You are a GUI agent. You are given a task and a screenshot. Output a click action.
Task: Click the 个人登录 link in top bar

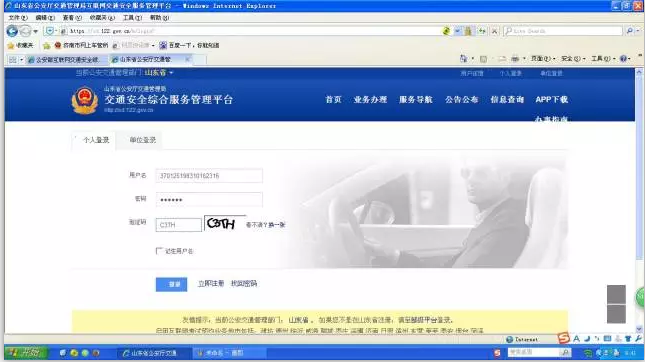[x=511, y=73]
